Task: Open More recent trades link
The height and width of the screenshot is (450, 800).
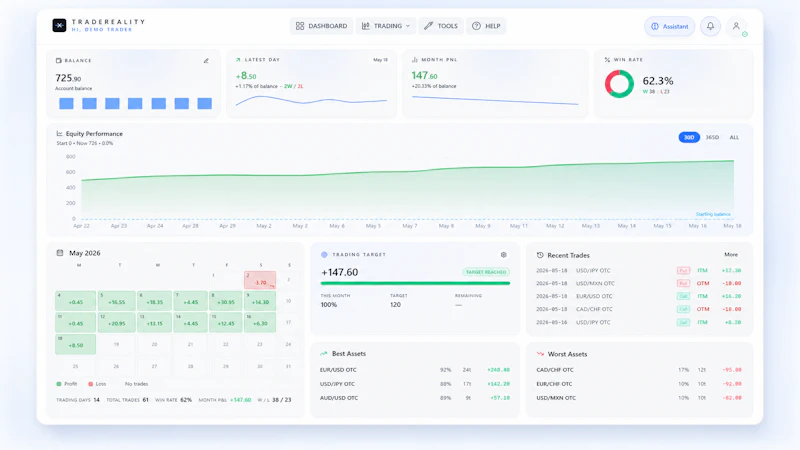Action: tap(731, 255)
